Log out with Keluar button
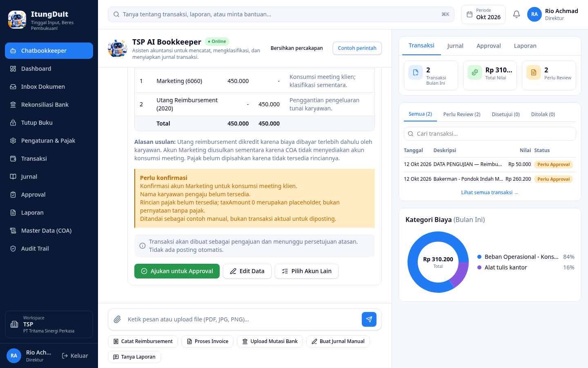Viewport: 588px width, 368px height. (x=75, y=356)
